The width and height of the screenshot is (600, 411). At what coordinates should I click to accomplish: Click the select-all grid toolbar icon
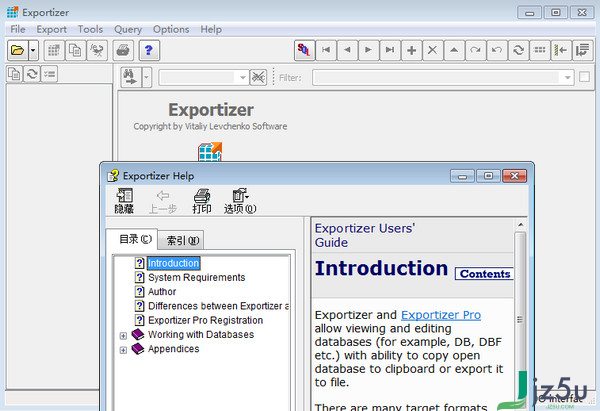[x=54, y=50]
